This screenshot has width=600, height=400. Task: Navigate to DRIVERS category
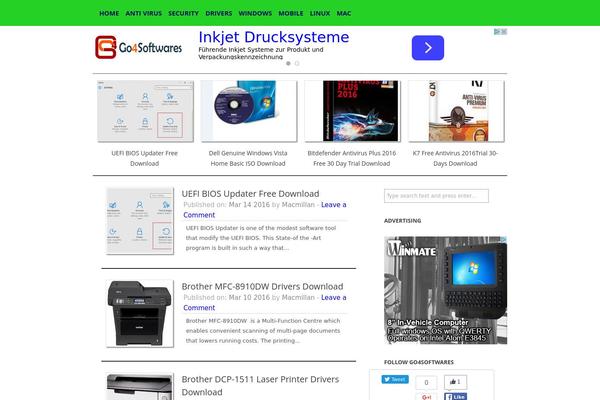pos(218,13)
